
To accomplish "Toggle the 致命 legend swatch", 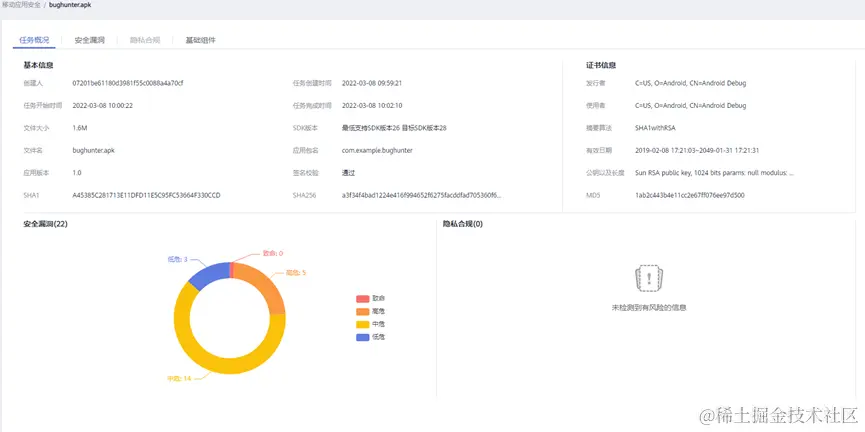I will coord(362,298).
